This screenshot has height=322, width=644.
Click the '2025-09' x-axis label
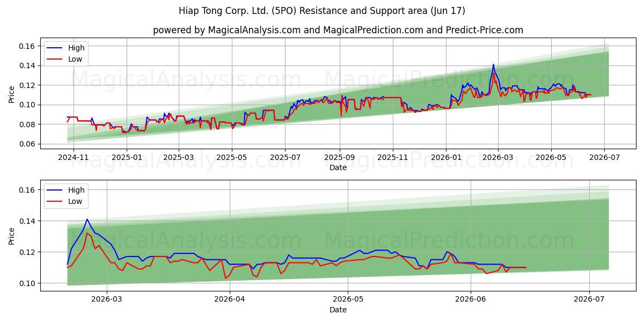point(339,158)
